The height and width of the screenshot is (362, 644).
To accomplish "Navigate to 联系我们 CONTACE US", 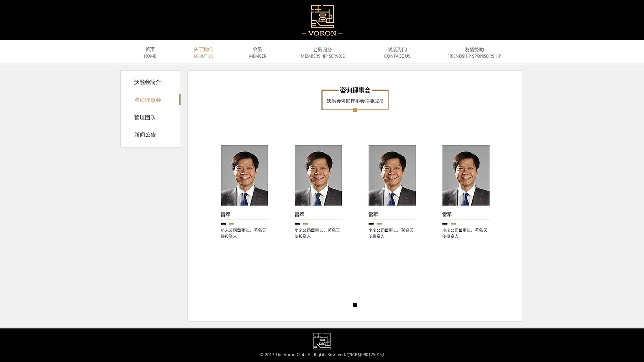I will point(397,52).
